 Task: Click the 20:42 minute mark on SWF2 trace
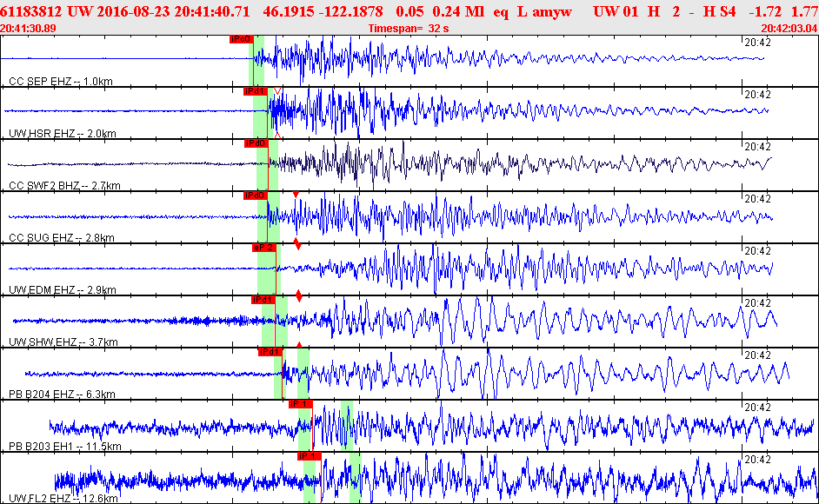[x=757, y=147]
